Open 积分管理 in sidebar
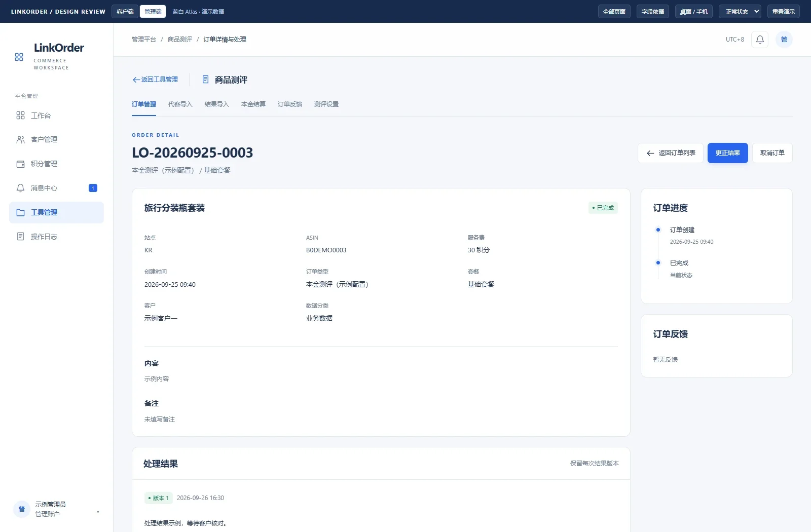The height and width of the screenshot is (532, 811). 56,164
